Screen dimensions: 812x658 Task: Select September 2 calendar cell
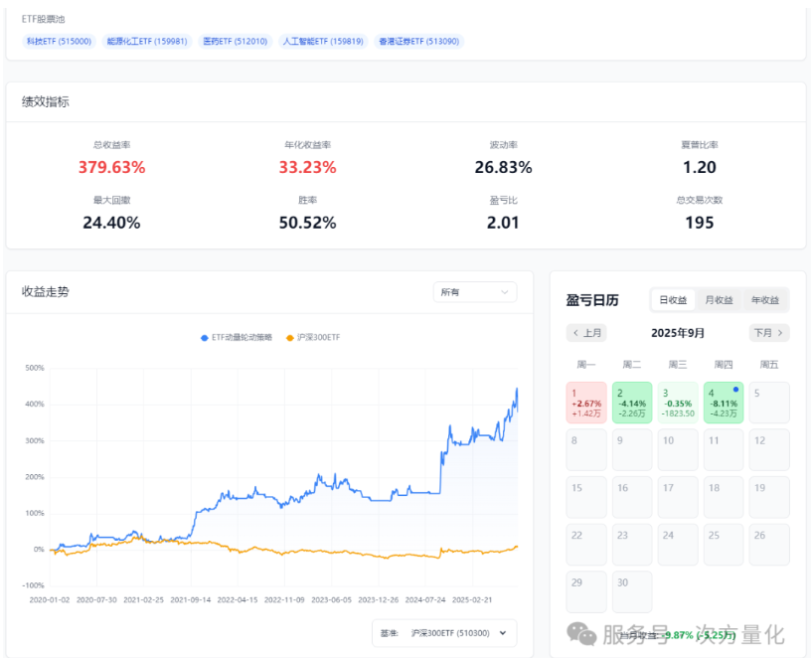click(x=631, y=403)
